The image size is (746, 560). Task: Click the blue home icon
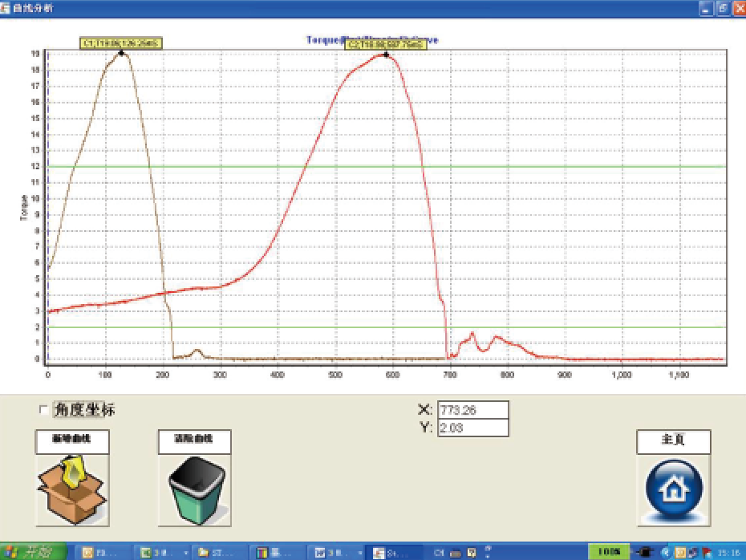pos(673,489)
